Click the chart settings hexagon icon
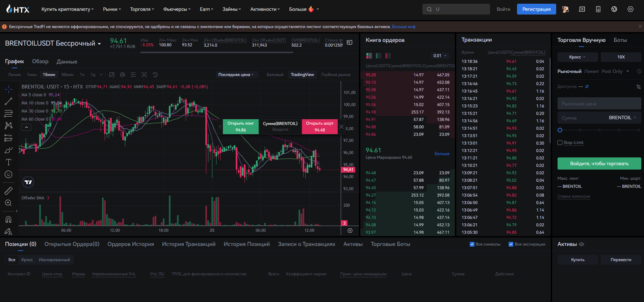644x302 pixels. click(123, 75)
